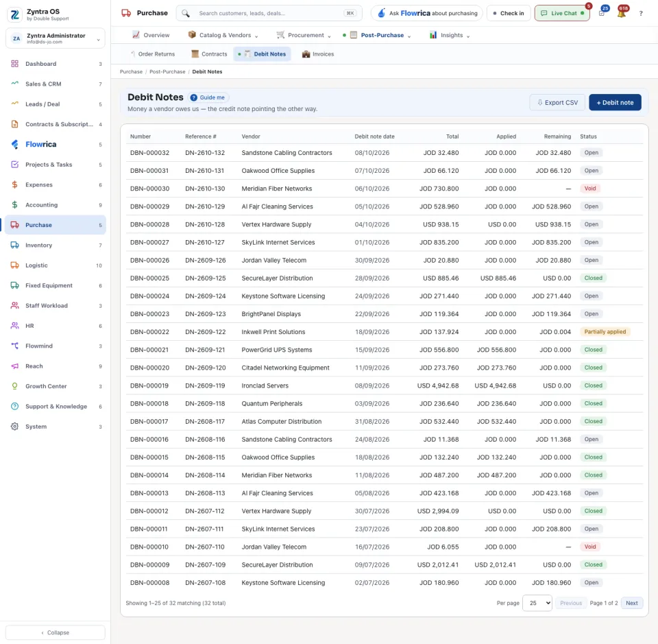Click the notifications bell icon
Viewport: 658px width, 644px height.
622,14
